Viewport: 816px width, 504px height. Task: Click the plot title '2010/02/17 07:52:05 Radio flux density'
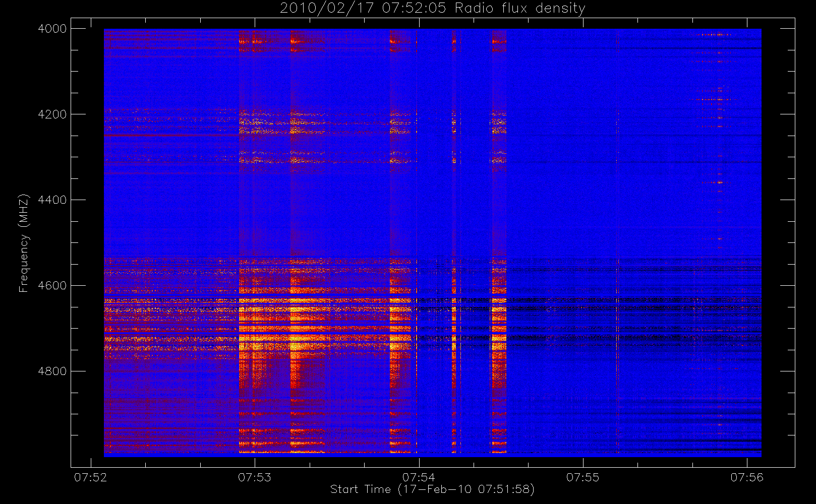pos(432,9)
